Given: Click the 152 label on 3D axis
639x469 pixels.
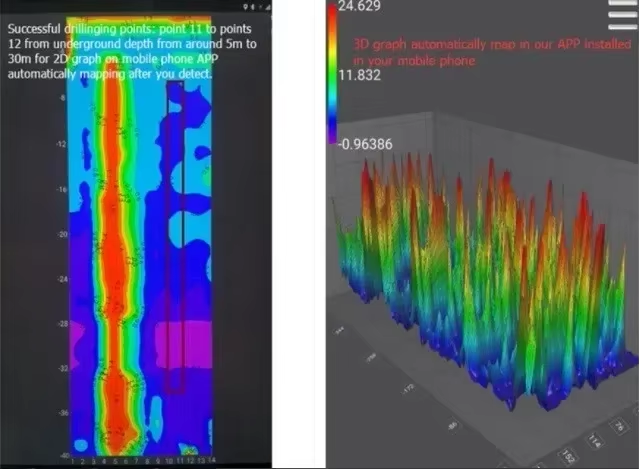Looking at the screenshot, I should 568,456.
